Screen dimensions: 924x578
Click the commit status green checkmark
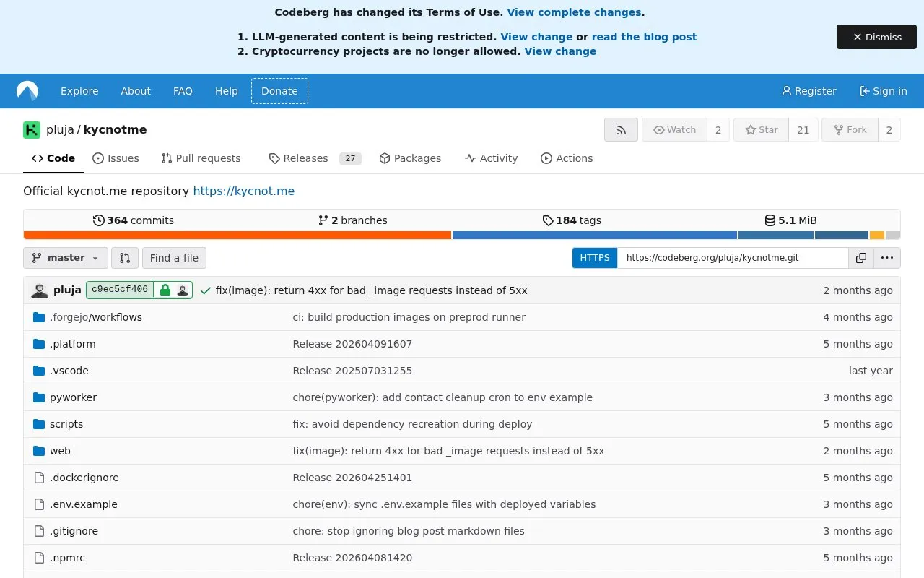tap(206, 290)
